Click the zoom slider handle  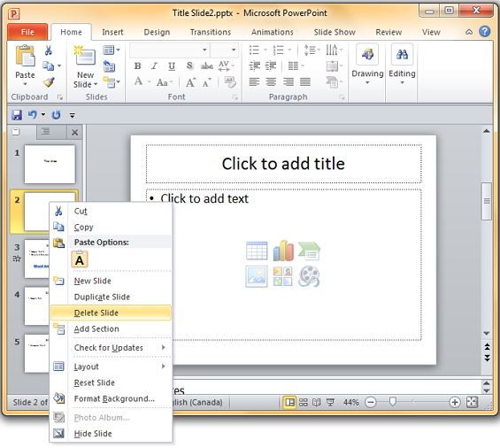pyautogui.click(x=393, y=402)
